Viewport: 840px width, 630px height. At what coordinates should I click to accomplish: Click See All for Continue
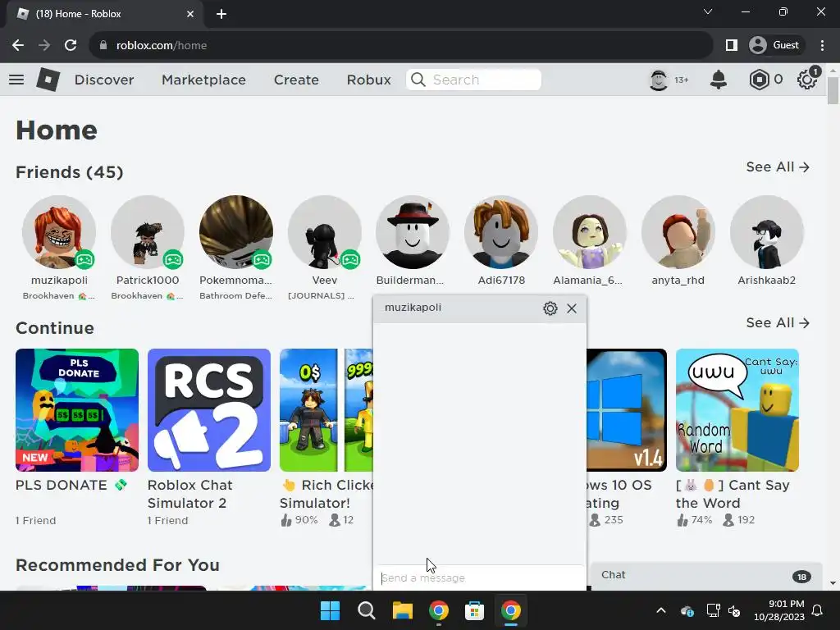tap(778, 323)
